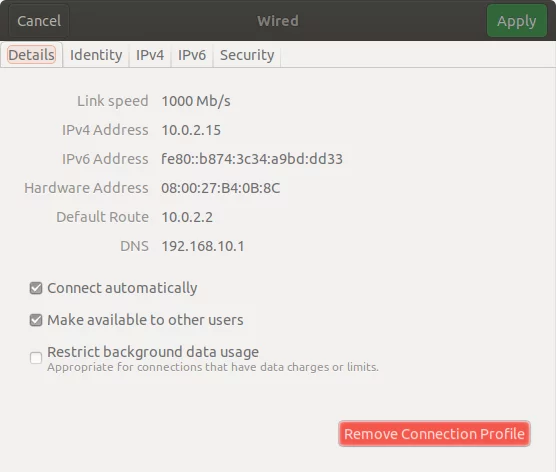The image size is (556, 472).
Task: Switch to the IPv6 tab
Action: pos(192,55)
